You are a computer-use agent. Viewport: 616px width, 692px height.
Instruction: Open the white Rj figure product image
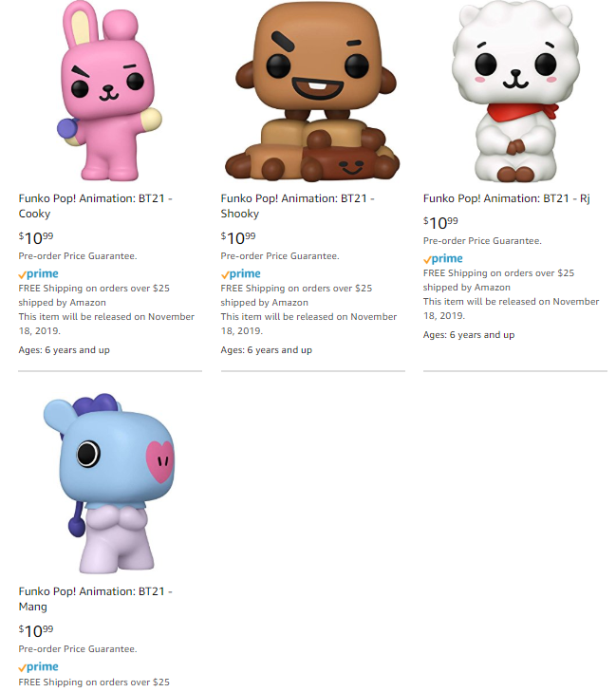tap(515, 91)
